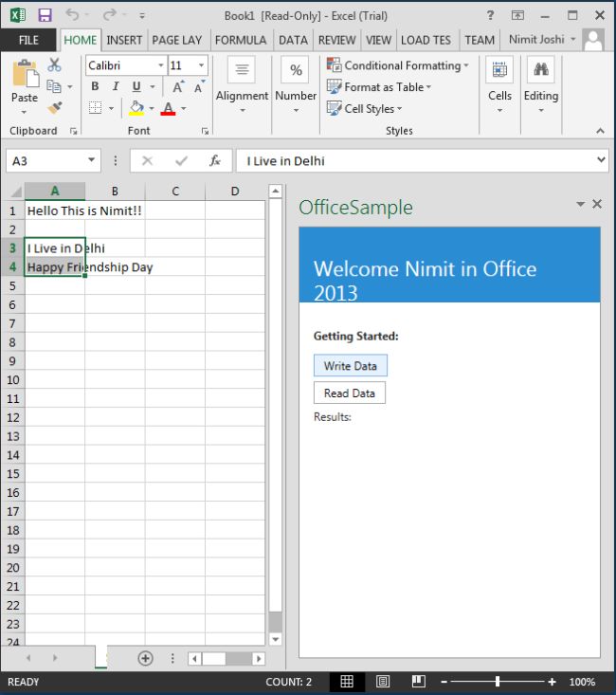This screenshot has height=695, width=616.
Task: Collapse the ribbon with the chevron
Action: click(x=601, y=131)
